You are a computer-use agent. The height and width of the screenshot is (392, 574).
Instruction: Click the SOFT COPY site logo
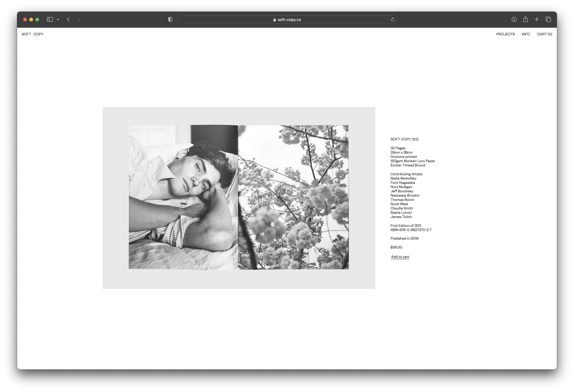pos(32,34)
